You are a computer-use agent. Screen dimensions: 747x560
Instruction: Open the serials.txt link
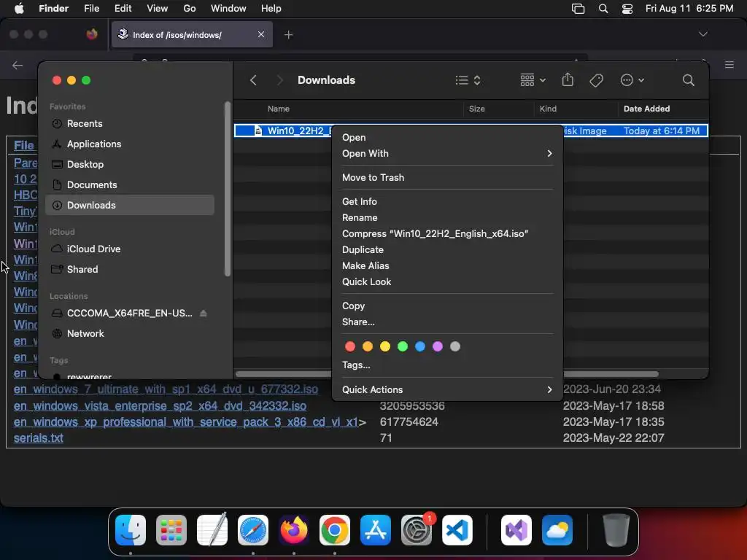click(x=39, y=438)
